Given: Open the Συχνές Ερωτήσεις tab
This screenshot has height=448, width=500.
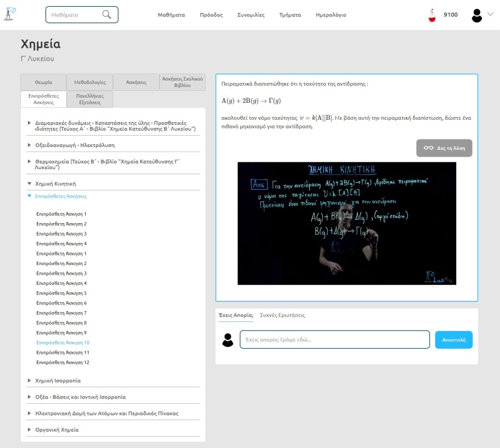Looking at the screenshot, I should point(282,315).
